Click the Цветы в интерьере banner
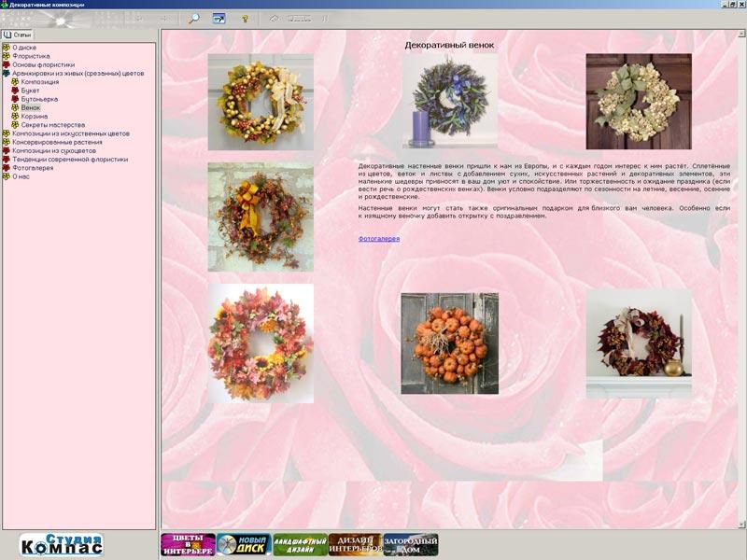Image resolution: width=747 pixels, height=560 pixels. [188, 545]
